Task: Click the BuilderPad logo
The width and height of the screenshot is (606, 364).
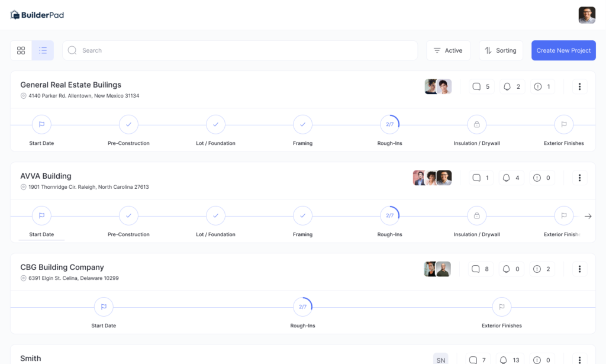Action: click(37, 15)
